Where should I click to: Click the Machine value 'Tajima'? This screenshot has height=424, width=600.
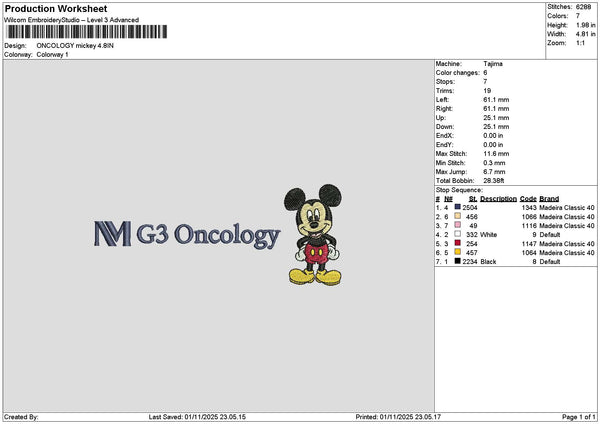tap(493, 64)
